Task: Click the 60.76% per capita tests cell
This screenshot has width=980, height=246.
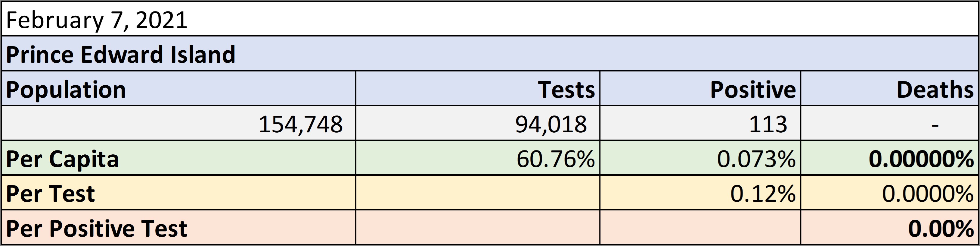Action: 478,158
